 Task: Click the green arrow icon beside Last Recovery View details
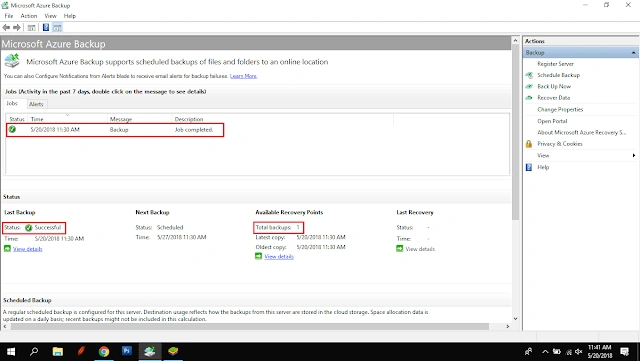pos(400,248)
